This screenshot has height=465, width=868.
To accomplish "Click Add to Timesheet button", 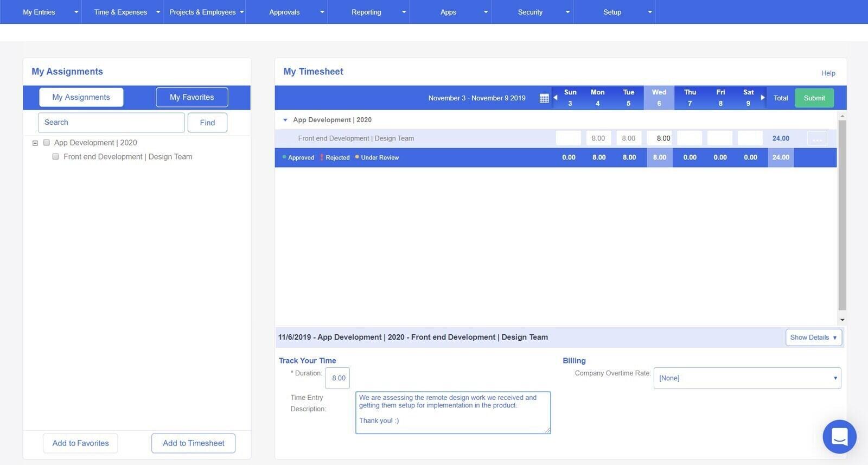I will [x=193, y=443].
